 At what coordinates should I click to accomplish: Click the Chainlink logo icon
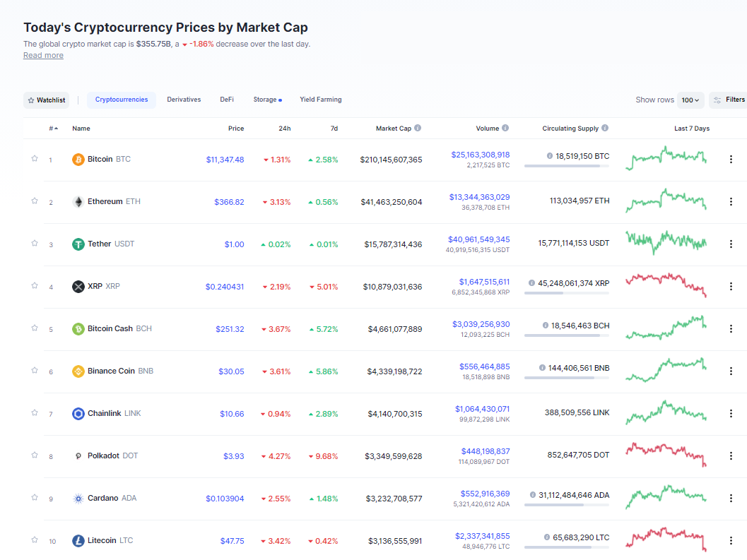tap(78, 414)
